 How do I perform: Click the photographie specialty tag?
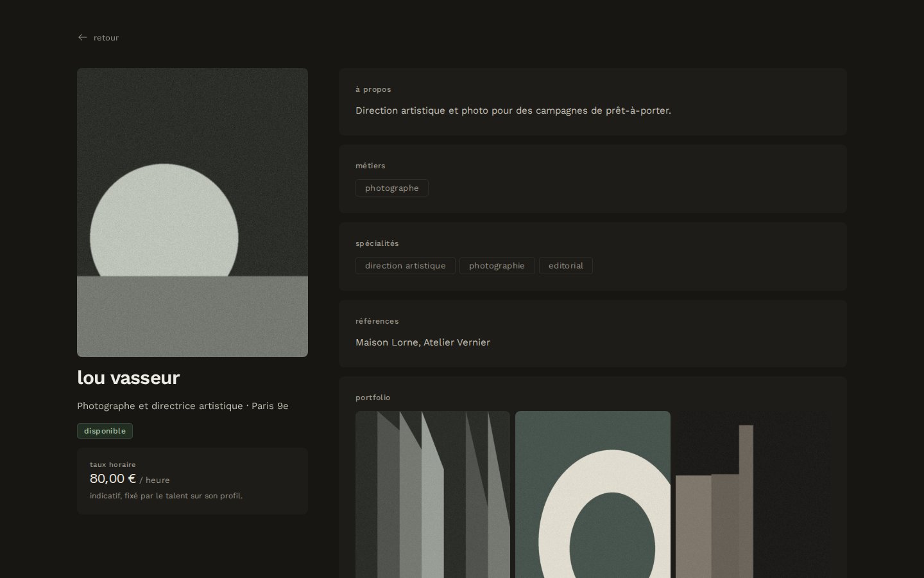(497, 266)
